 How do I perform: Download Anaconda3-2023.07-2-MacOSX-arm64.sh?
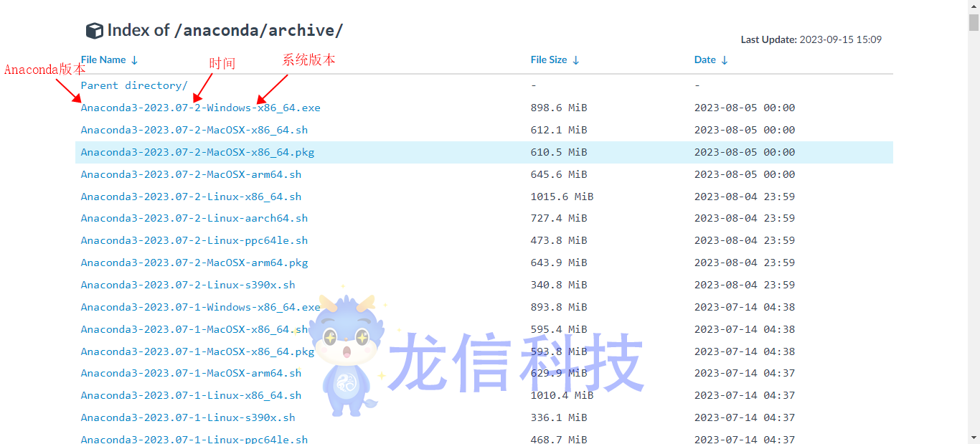tap(191, 174)
